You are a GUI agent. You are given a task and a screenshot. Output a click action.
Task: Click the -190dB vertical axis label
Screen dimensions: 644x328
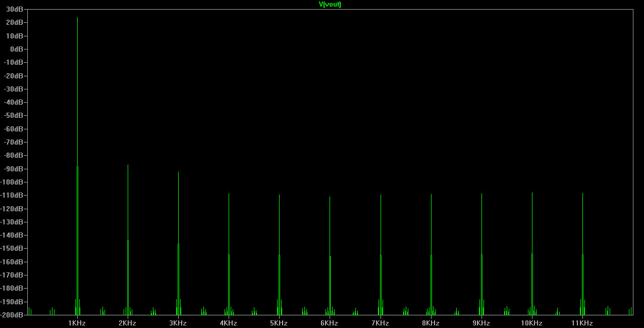[12, 301]
